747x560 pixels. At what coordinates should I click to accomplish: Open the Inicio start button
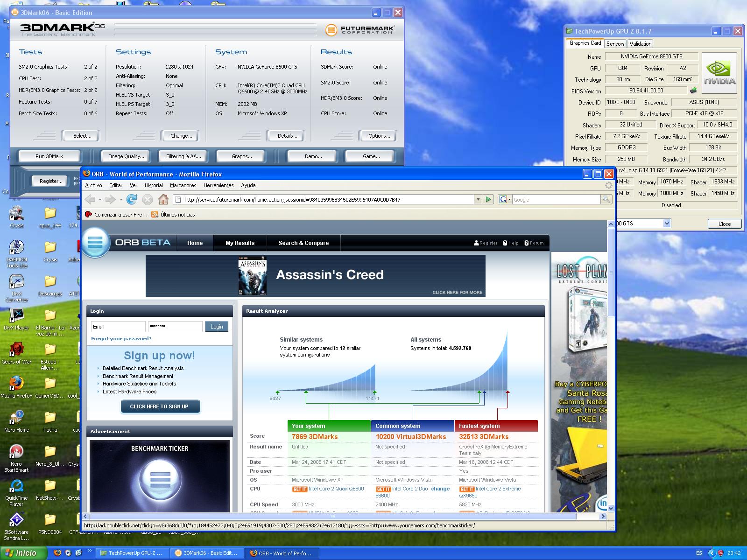(23, 553)
